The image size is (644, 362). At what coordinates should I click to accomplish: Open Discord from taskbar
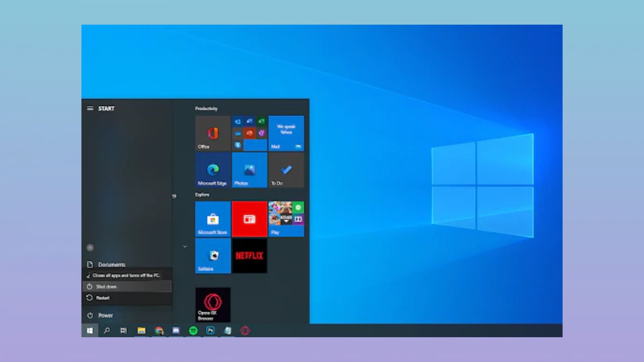176,331
